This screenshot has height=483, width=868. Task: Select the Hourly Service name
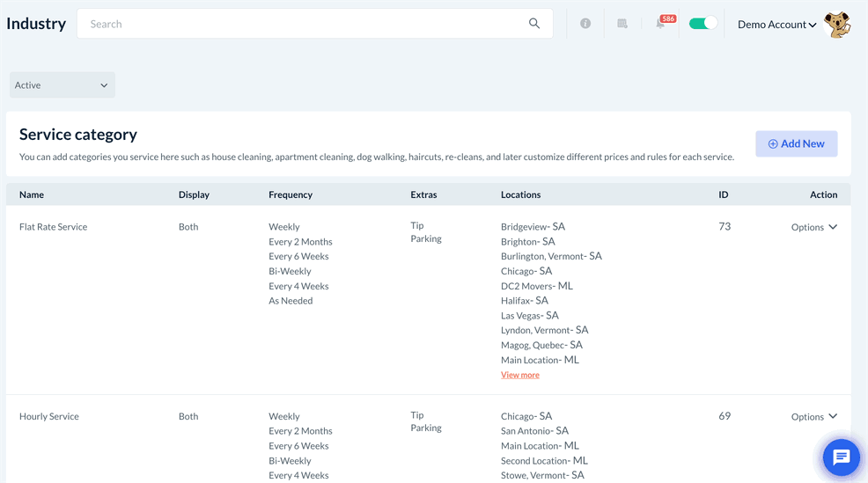[x=49, y=417]
